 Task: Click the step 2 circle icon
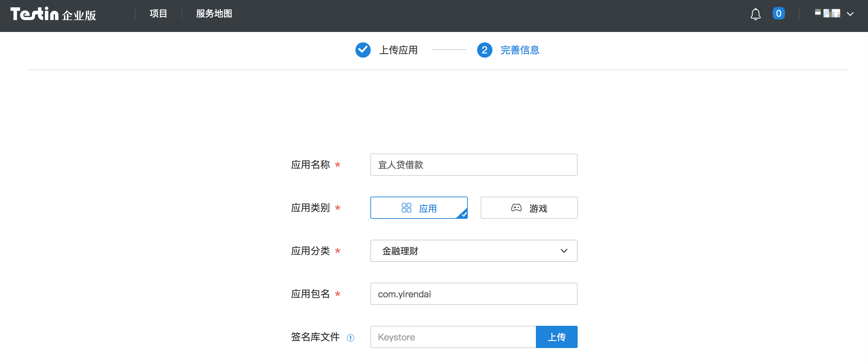485,50
